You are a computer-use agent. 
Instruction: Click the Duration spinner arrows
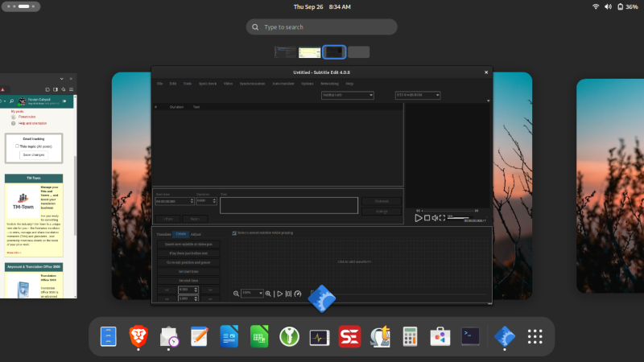214,201
